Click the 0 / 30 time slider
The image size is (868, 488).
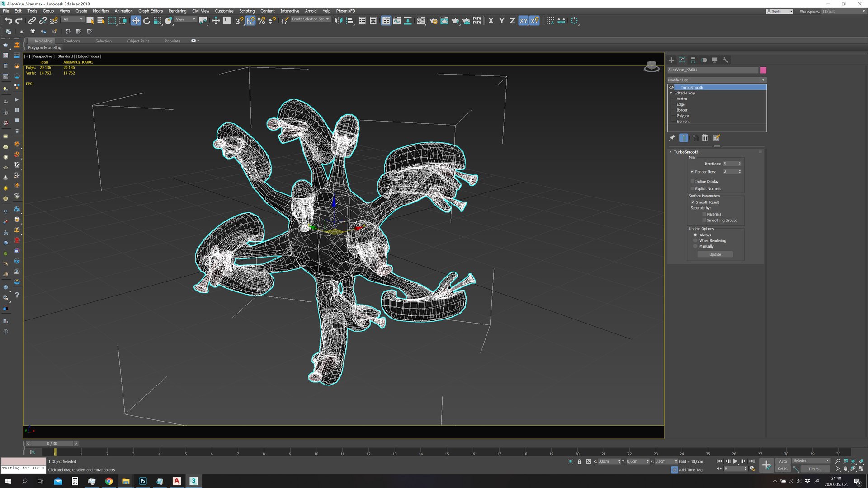pyautogui.click(x=52, y=444)
